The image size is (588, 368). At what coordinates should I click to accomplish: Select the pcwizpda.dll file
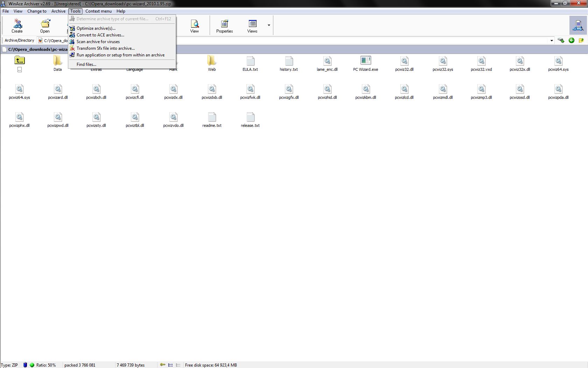[558, 92]
